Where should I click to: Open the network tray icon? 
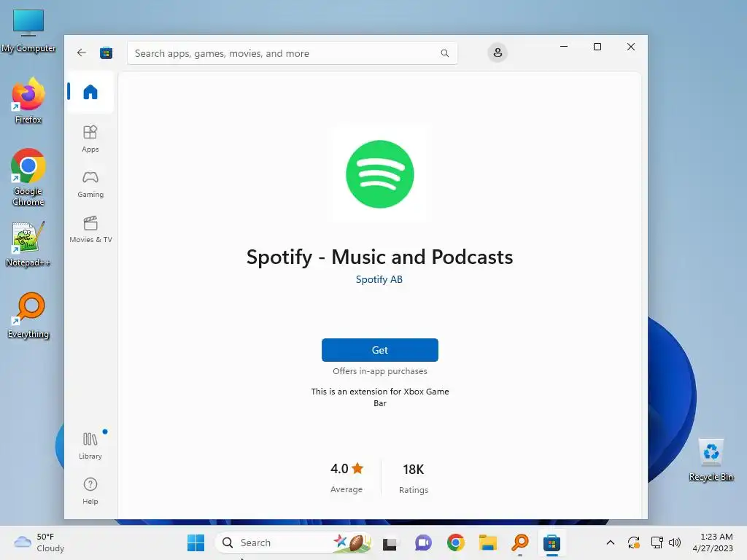[657, 542]
